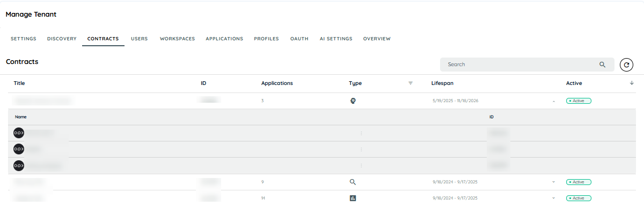Viewport: 644px width, 206px height.
Task: Switch to the Applications tab
Action: pyautogui.click(x=224, y=39)
